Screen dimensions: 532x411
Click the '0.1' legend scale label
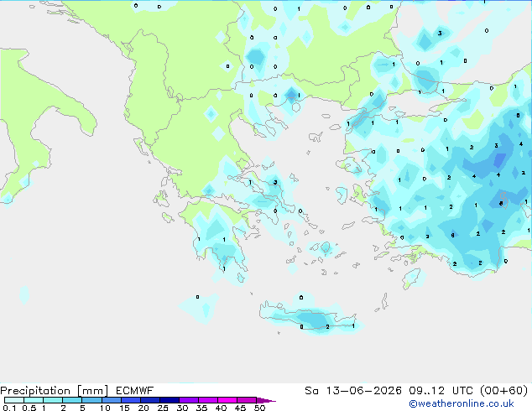pyautogui.click(x=9, y=408)
